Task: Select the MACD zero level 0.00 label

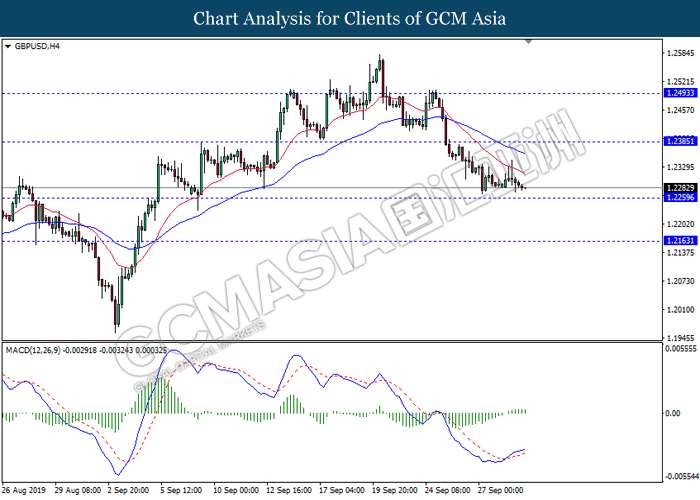Action: tap(673, 413)
